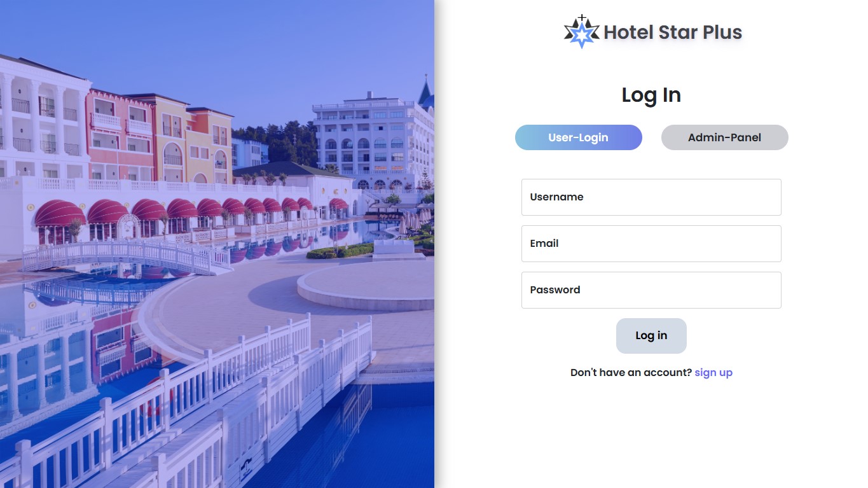Click the tall white hotel building in photo

coord(366,141)
